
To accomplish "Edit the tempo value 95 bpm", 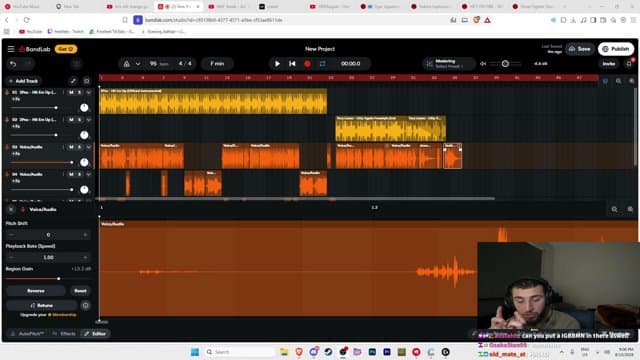I will 158,64.
